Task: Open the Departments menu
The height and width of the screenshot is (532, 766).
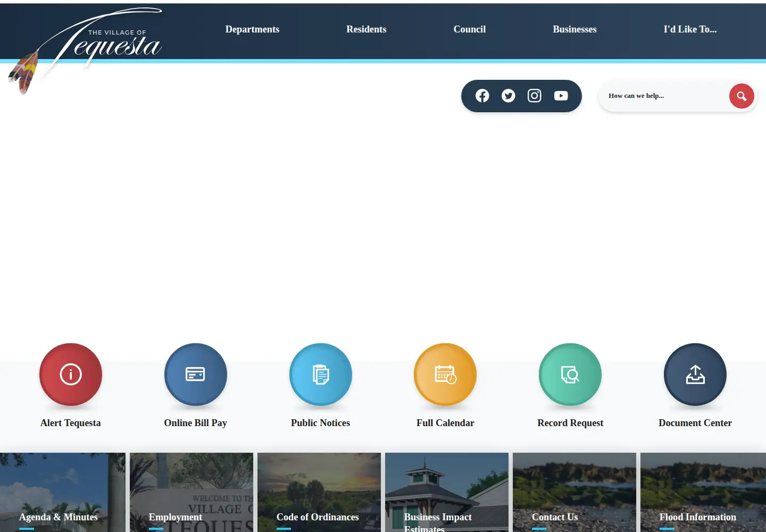Action: pos(252,29)
